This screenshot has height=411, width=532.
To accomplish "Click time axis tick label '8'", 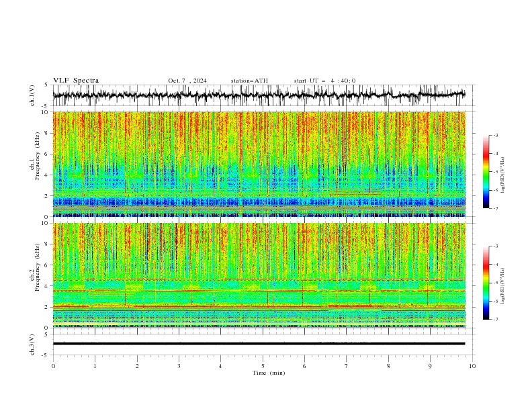I will (x=388, y=366).
